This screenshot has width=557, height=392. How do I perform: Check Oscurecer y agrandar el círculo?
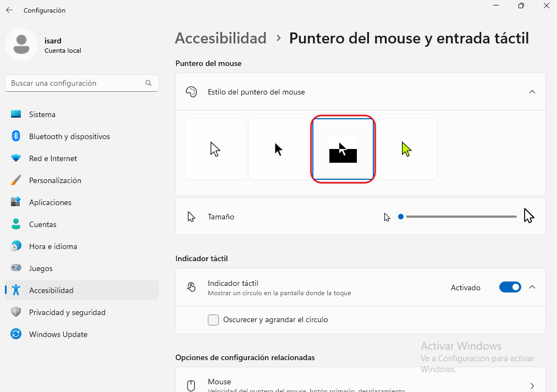pyautogui.click(x=213, y=319)
